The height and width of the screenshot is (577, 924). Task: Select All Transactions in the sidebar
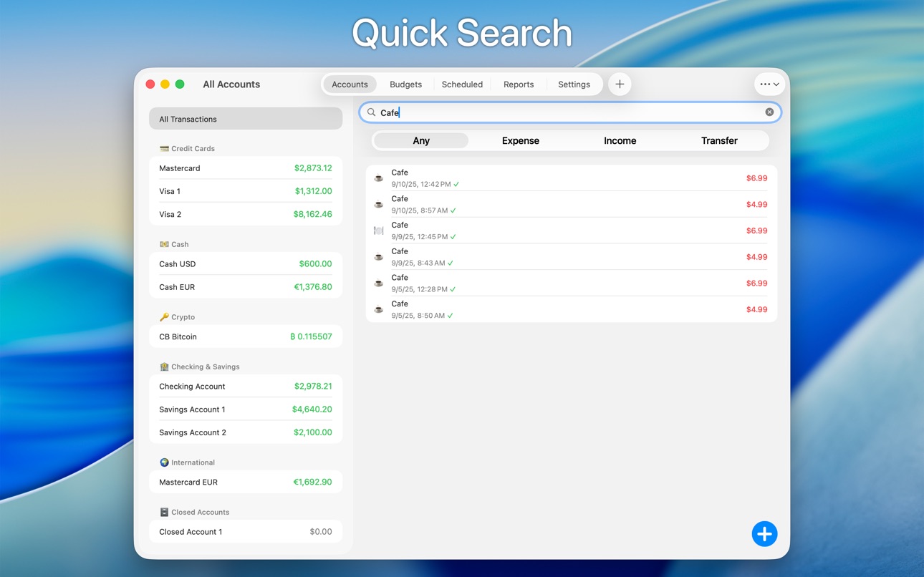point(246,119)
